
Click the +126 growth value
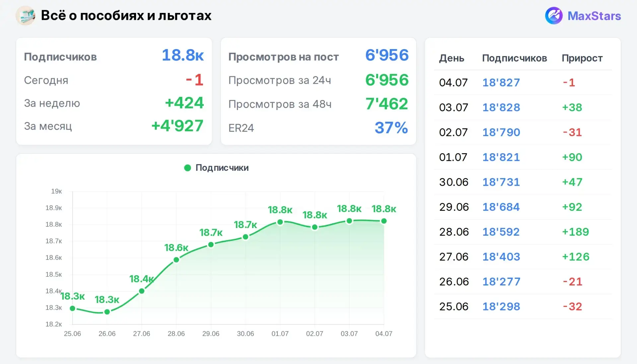click(576, 257)
